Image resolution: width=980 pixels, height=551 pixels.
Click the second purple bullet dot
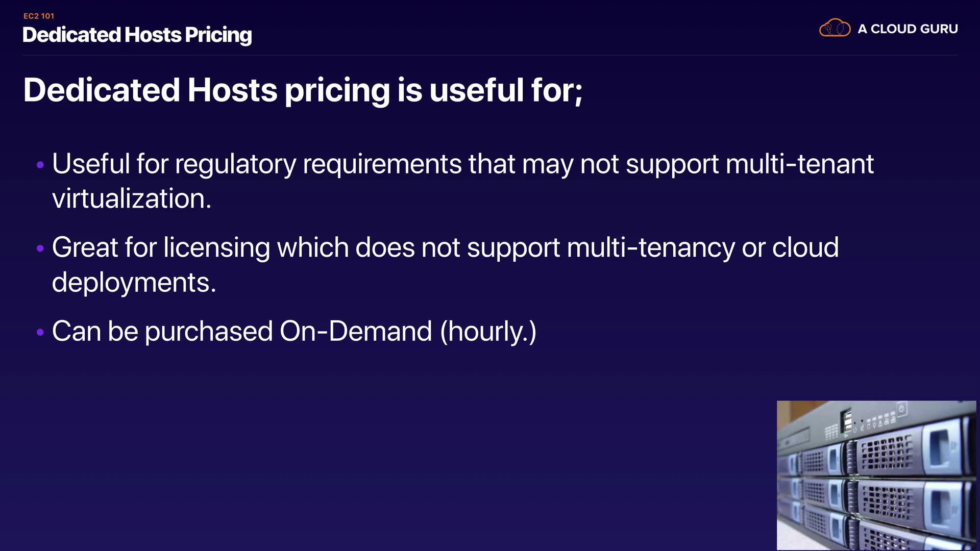pyautogui.click(x=40, y=248)
